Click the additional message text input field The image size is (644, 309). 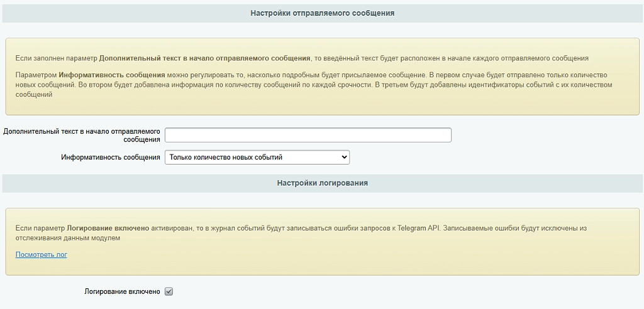[x=308, y=135]
